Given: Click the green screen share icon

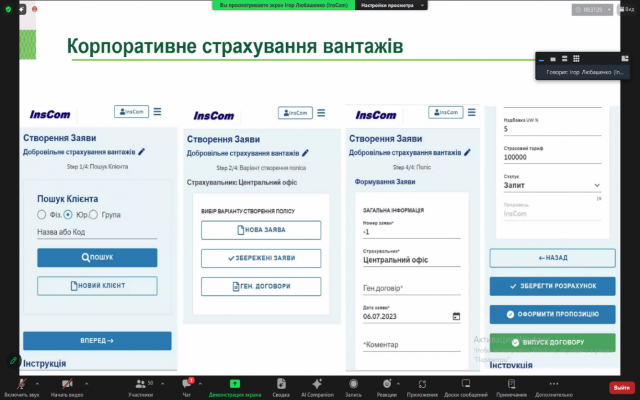Looking at the screenshot, I should (235, 384).
